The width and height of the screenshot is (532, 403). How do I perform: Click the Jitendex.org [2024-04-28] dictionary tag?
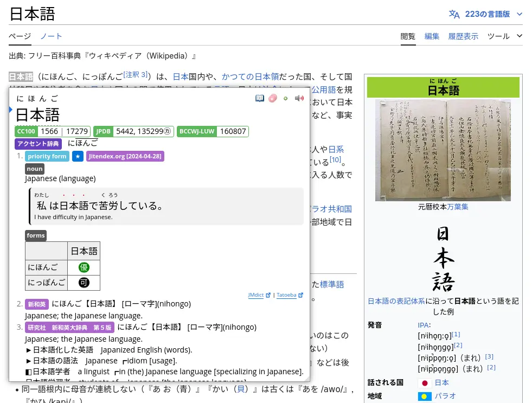click(x=125, y=156)
